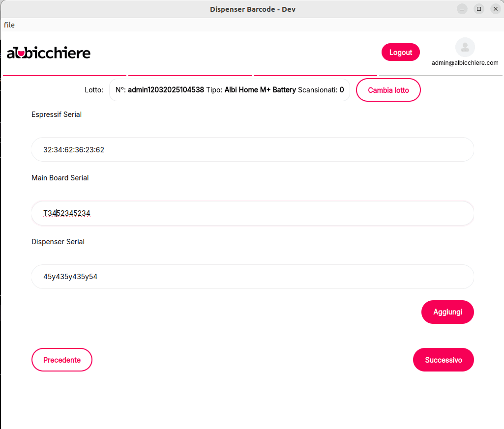Click the admin@albicchiere.com account label
This screenshot has height=429, width=504.
(465, 63)
